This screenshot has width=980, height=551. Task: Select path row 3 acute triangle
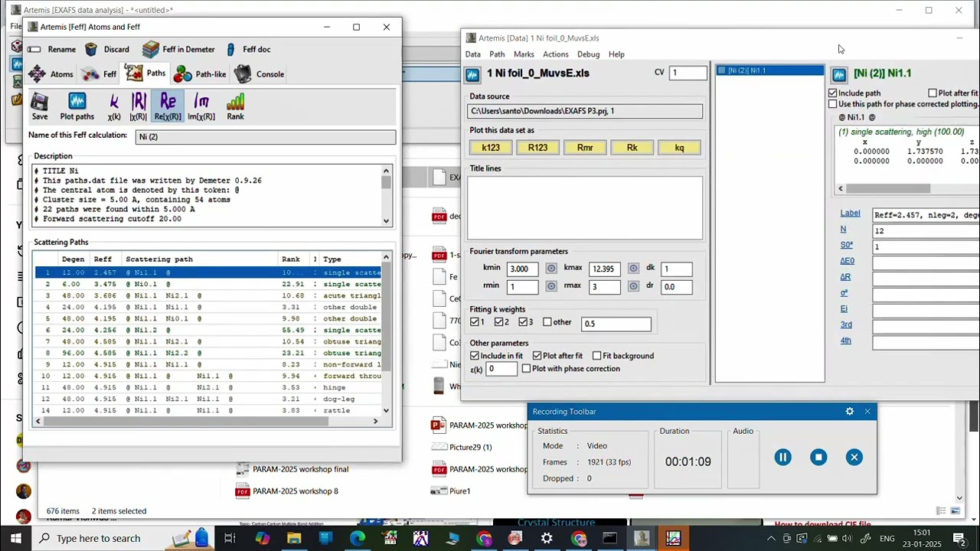pyautogui.click(x=207, y=295)
